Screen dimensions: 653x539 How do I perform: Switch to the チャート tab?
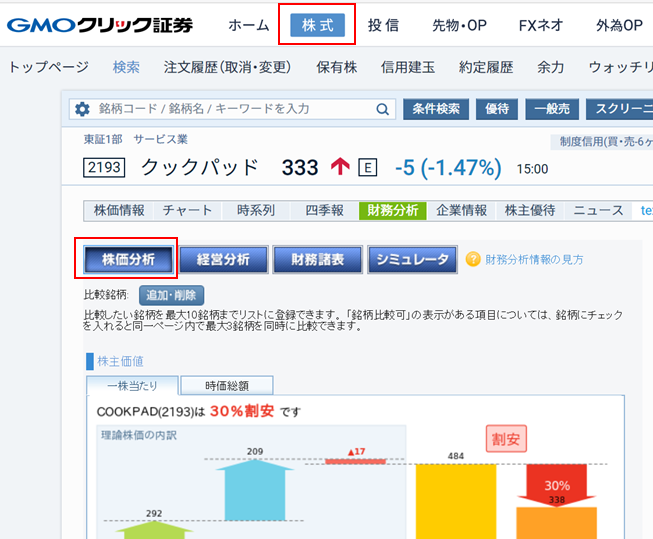coord(187,210)
